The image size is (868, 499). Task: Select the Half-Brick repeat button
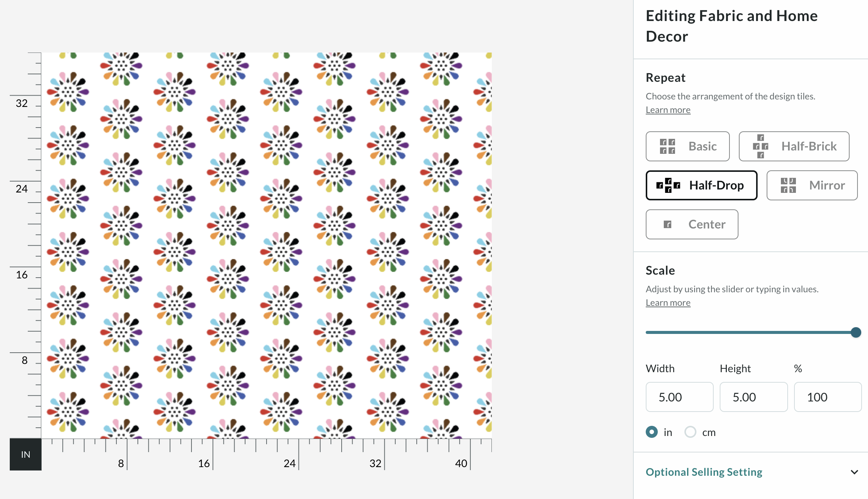click(794, 146)
